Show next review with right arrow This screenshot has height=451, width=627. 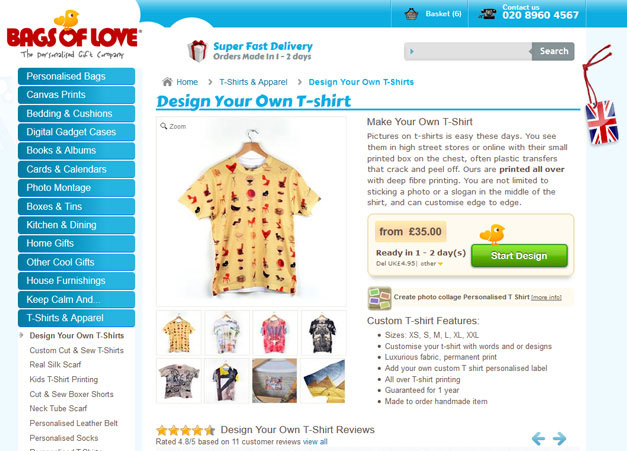click(x=559, y=439)
